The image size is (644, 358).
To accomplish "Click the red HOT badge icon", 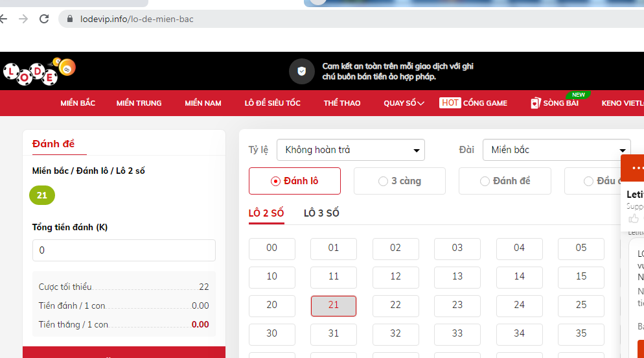I will click(x=450, y=103).
